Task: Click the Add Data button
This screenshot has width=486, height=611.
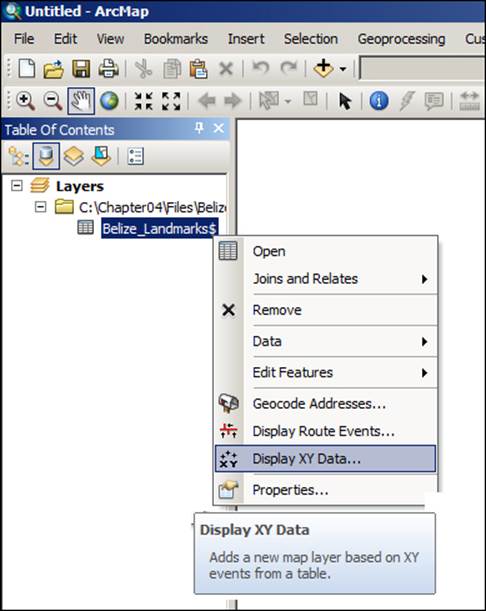Action: [323, 68]
